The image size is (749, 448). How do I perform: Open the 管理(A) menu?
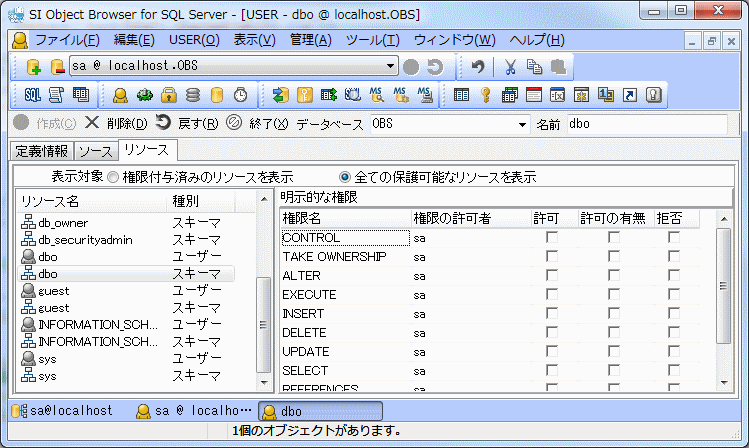[x=310, y=40]
